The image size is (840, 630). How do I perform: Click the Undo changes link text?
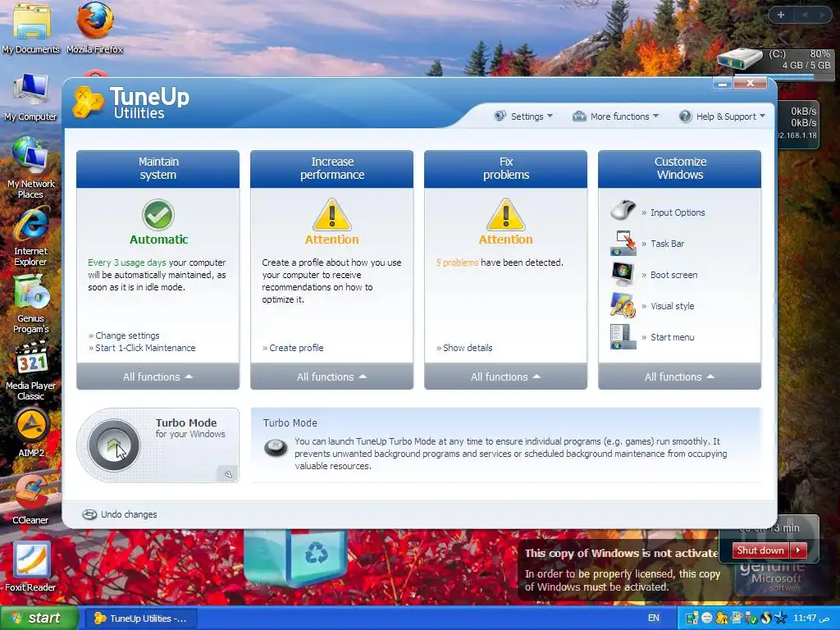129,514
